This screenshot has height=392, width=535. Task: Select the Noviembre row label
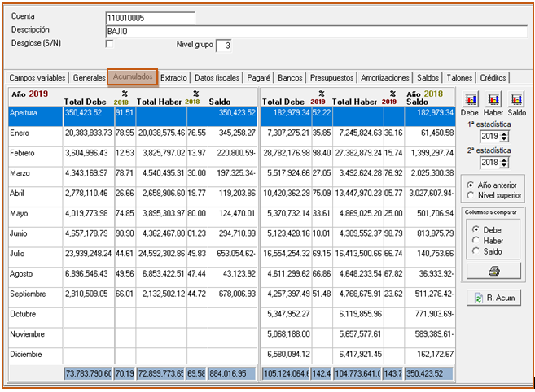pos(28,334)
